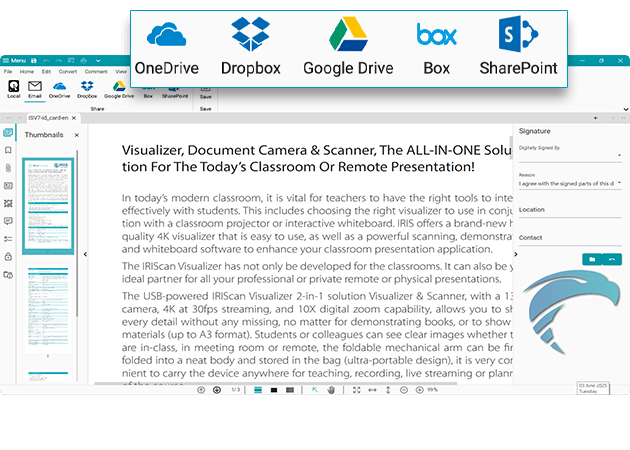This screenshot has width=630, height=450.
Task: Click the fit height icon
Action: coord(388,390)
